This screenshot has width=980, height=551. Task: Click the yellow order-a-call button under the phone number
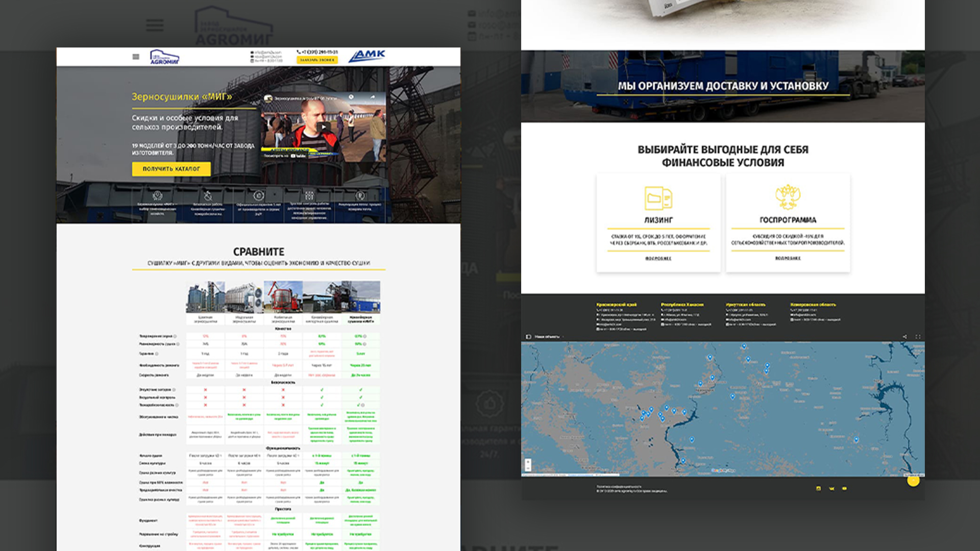pos(317,60)
